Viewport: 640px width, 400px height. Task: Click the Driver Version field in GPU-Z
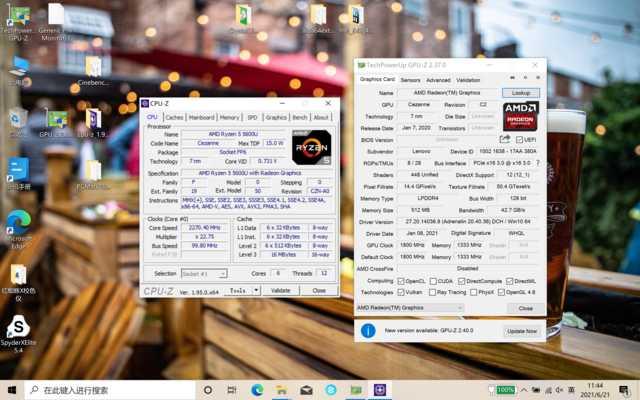(x=468, y=222)
